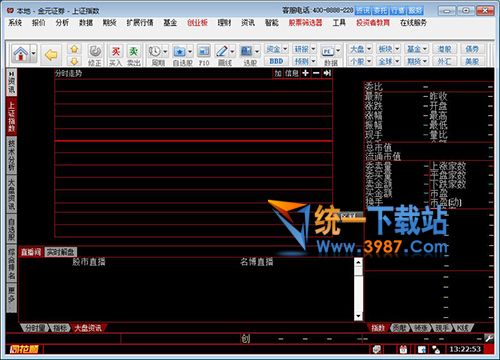Click the 同花顺 logo in status bar
This screenshot has height=360, width=500.
[24, 349]
